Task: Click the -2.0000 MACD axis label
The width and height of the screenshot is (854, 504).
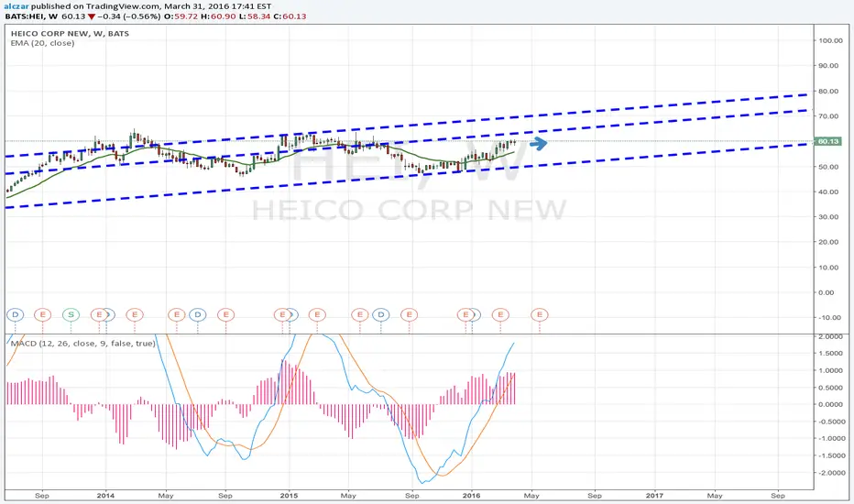Action: (830, 473)
